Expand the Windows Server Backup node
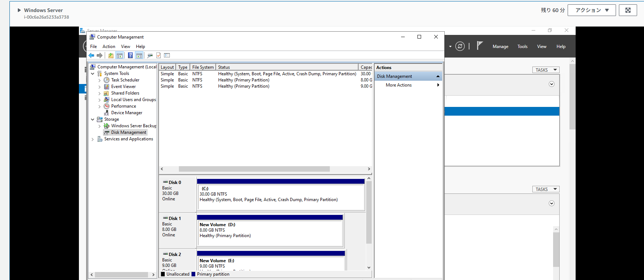644x280 pixels. click(x=99, y=126)
